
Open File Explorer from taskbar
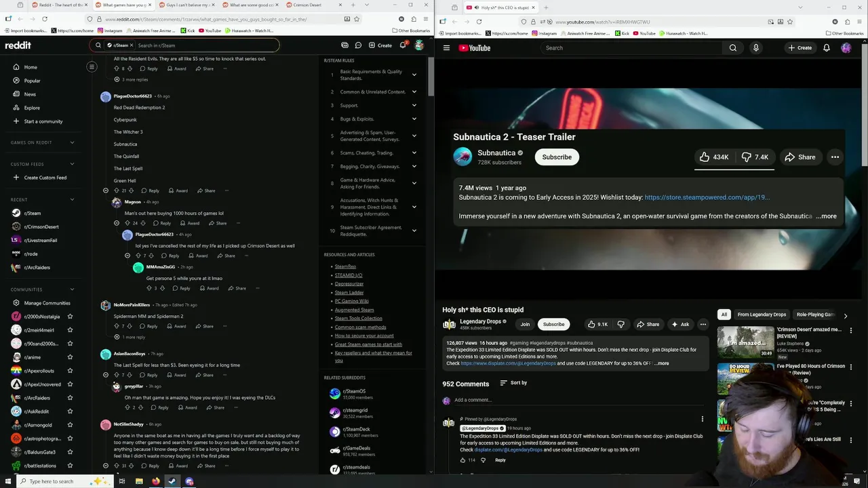point(139,481)
